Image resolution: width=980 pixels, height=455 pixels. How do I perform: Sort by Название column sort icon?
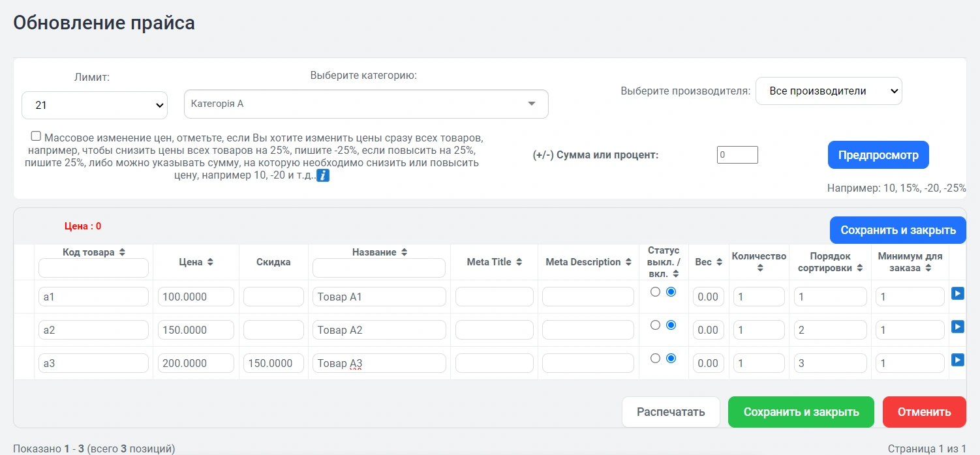[404, 252]
